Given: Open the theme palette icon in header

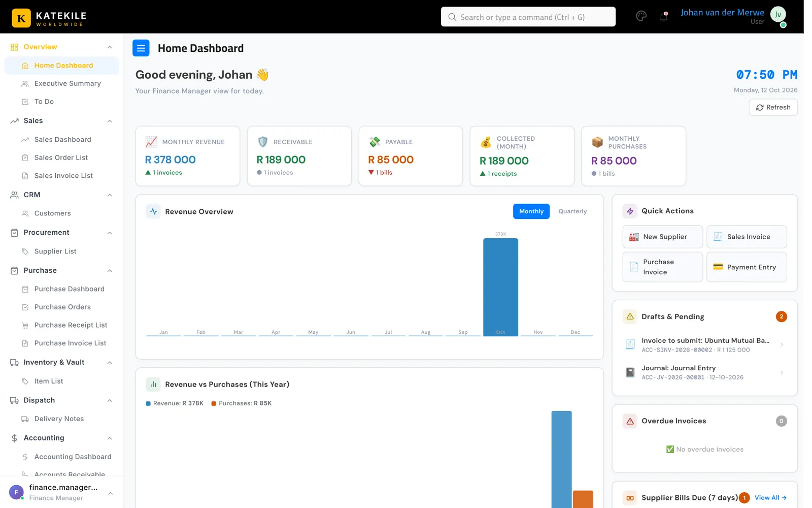Looking at the screenshot, I should pos(641,16).
